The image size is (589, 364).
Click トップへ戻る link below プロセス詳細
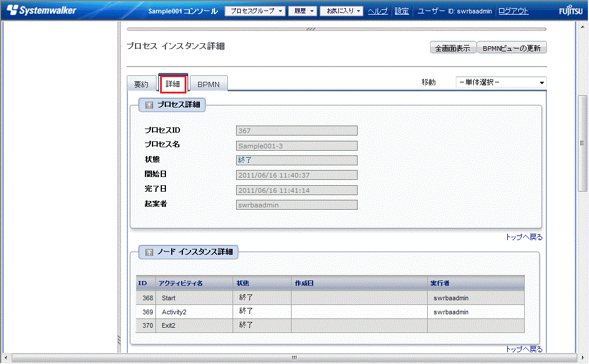[524, 237]
